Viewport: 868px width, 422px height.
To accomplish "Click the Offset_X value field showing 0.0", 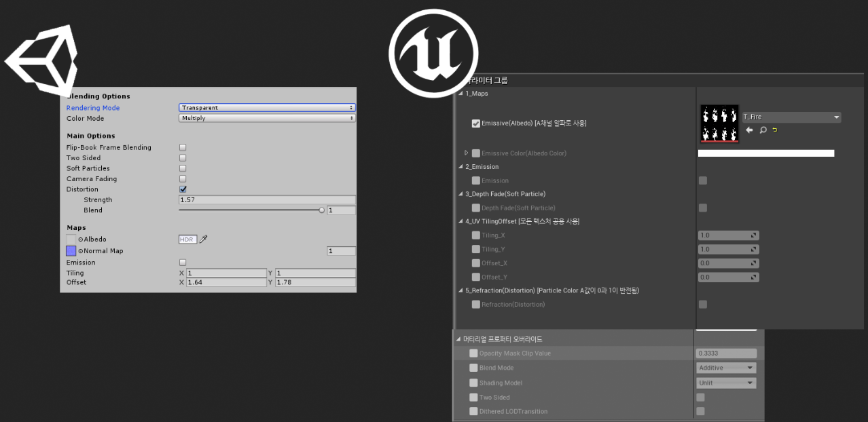I will (x=729, y=263).
